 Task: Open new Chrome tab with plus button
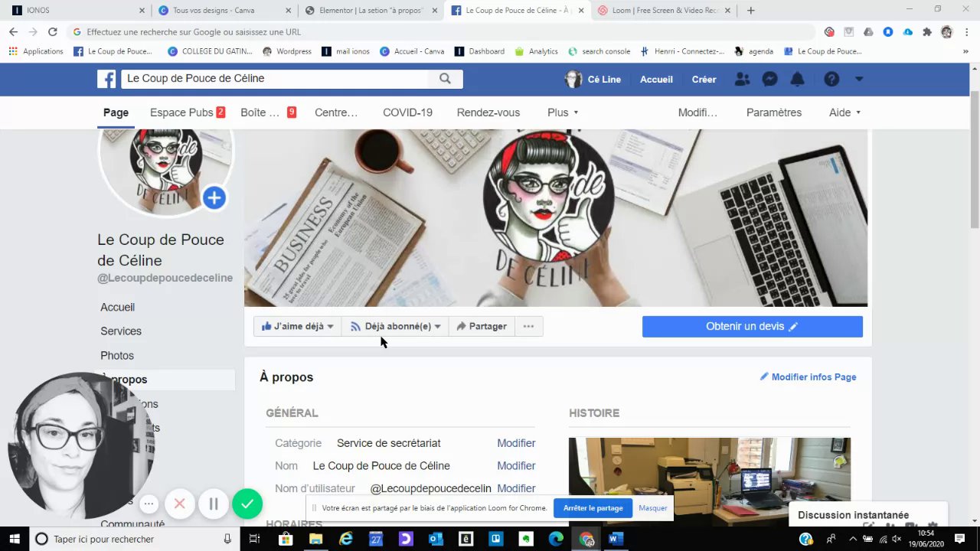(x=750, y=11)
